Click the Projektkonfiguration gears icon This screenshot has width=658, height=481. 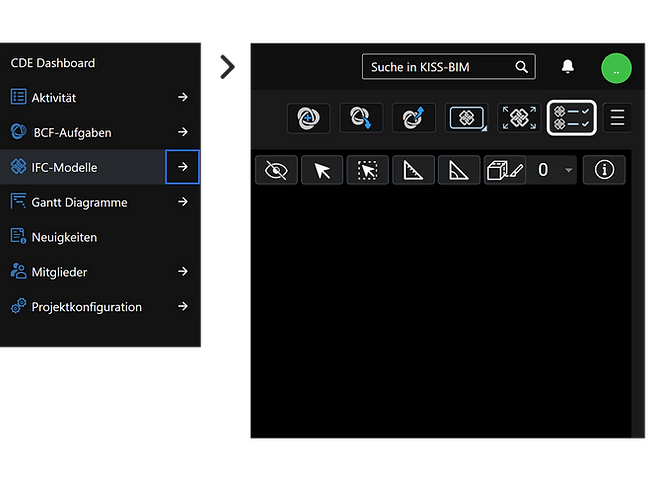click(18, 306)
